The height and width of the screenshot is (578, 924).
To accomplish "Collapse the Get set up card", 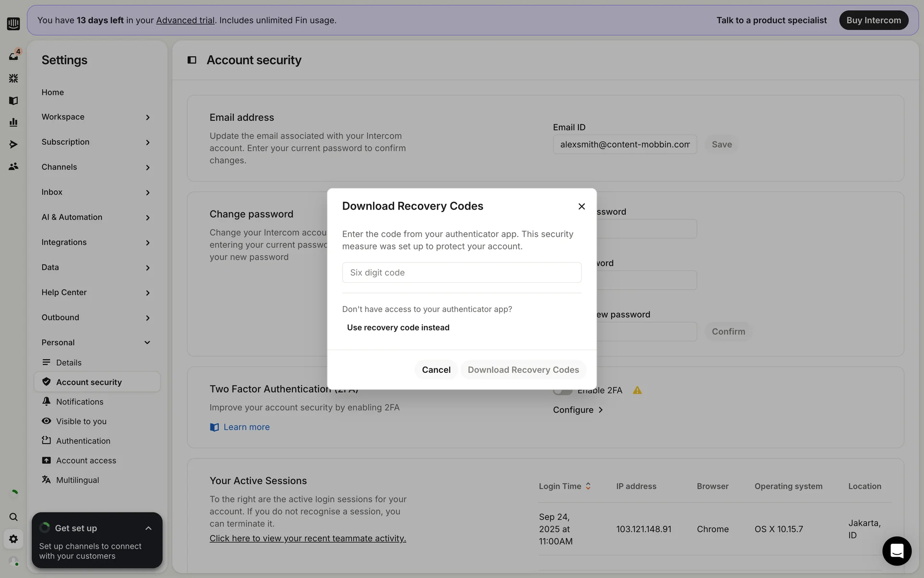I will click(x=148, y=528).
